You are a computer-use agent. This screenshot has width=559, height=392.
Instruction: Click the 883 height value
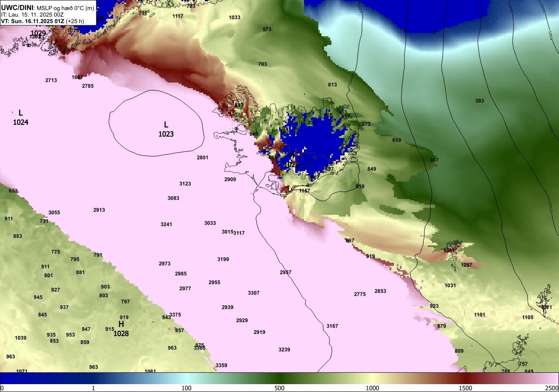(x=17, y=236)
